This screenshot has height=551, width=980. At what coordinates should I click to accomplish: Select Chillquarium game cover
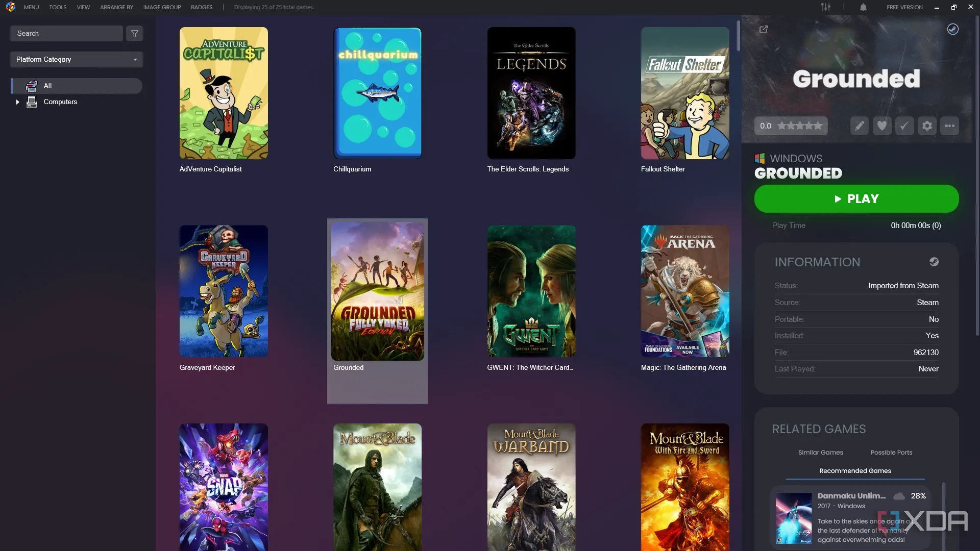378,93
